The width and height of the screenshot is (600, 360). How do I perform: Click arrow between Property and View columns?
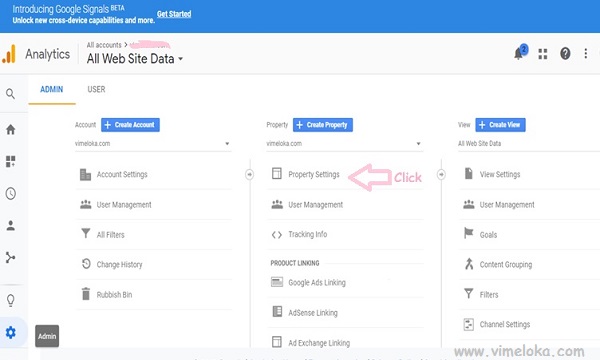pyautogui.click(x=441, y=174)
